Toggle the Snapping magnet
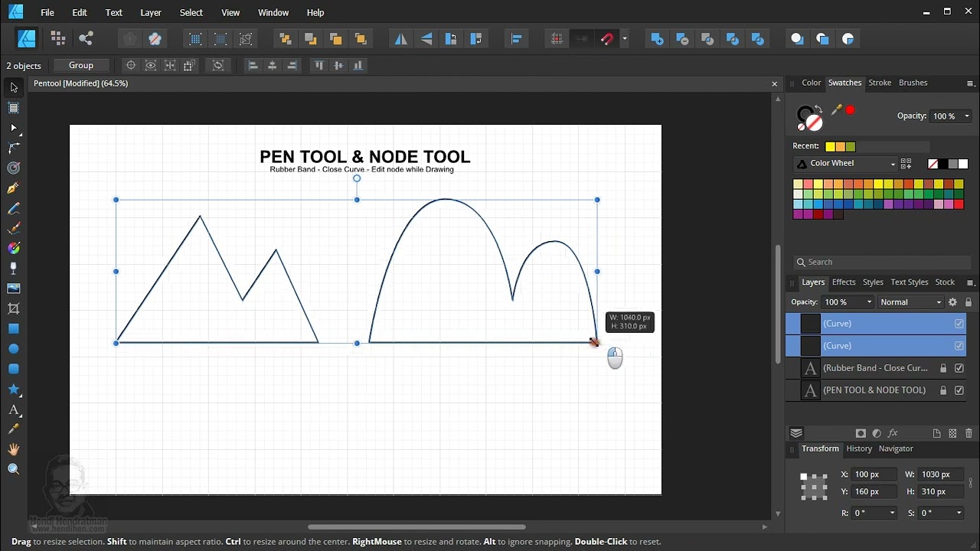Screen dimensions: 980x551 tap(607, 39)
